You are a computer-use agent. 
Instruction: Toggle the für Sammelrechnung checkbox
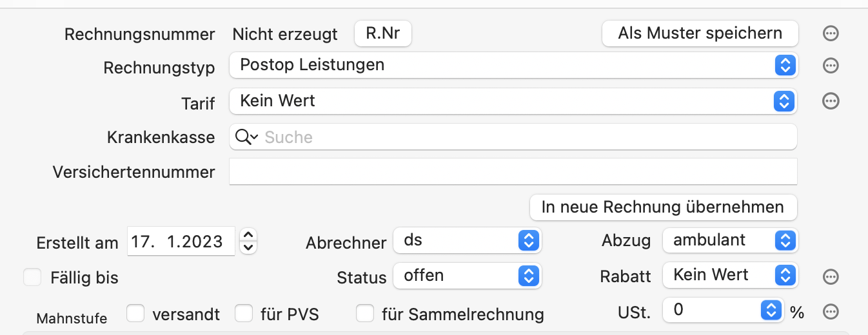pyautogui.click(x=366, y=313)
